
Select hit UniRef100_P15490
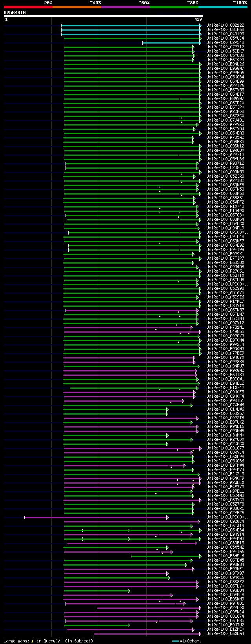[225, 211]
